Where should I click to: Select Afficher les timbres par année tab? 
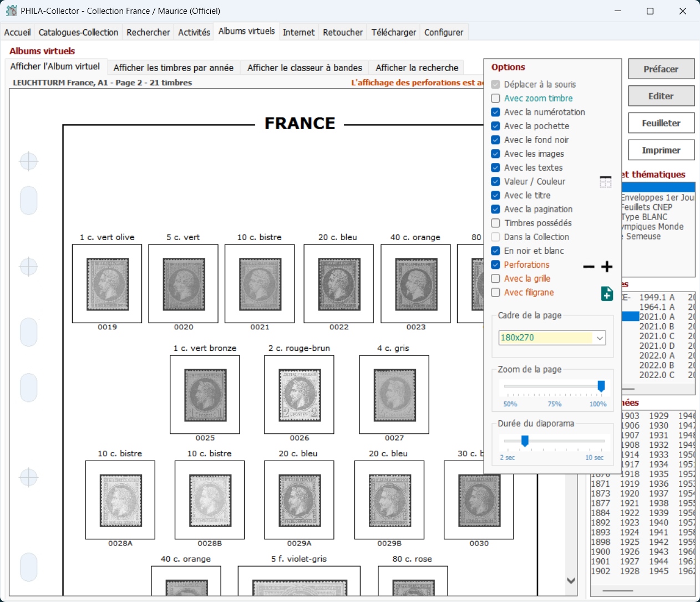(x=174, y=68)
